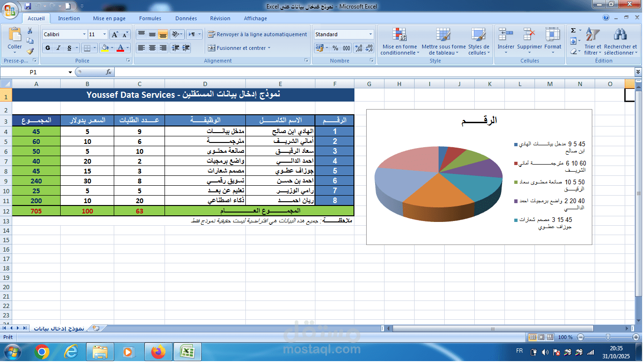Switch to the Données ribbon tab
Viewport: 644px width, 363px height.
(x=186, y=18)
